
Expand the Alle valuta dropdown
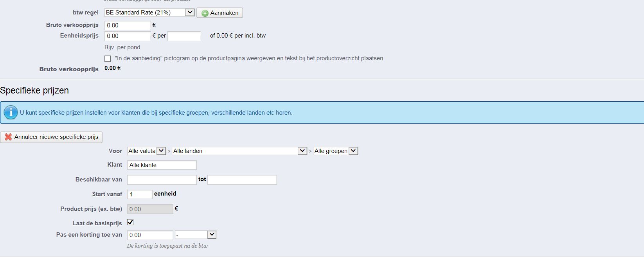coord(146,151)
